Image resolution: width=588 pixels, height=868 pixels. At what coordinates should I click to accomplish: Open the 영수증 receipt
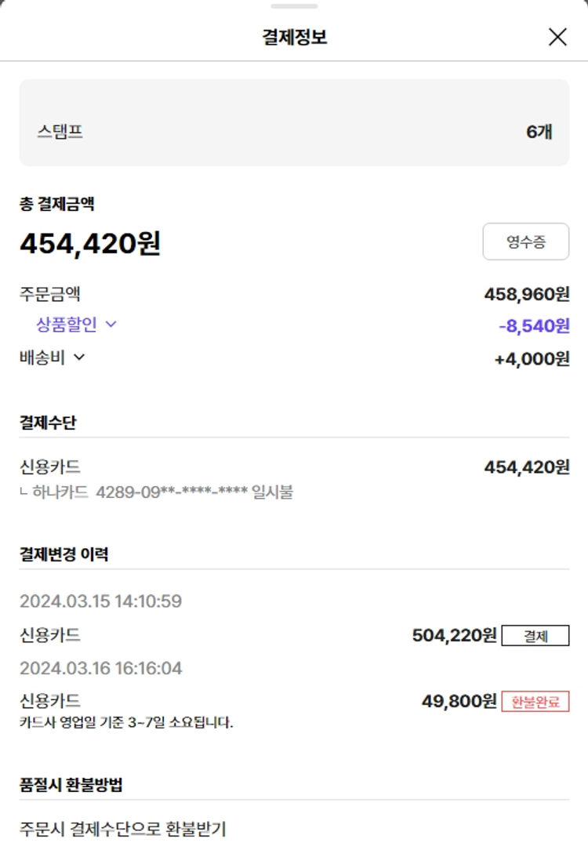525,242
